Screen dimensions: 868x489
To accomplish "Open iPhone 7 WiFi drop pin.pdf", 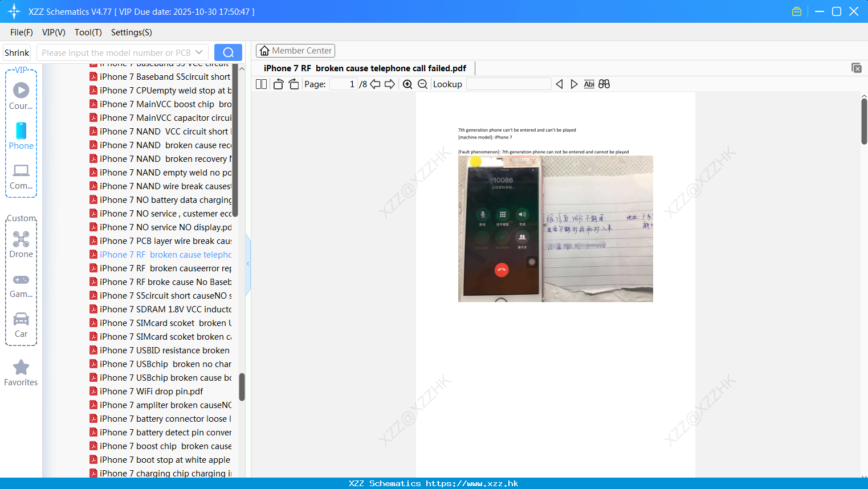I will (x=146, y=392).
